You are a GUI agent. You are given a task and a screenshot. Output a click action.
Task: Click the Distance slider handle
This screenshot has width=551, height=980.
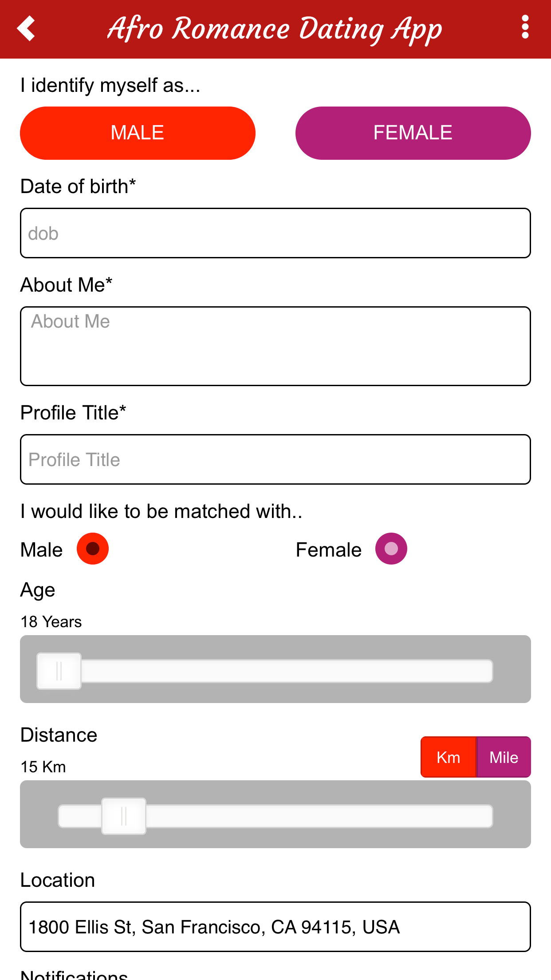124,816
